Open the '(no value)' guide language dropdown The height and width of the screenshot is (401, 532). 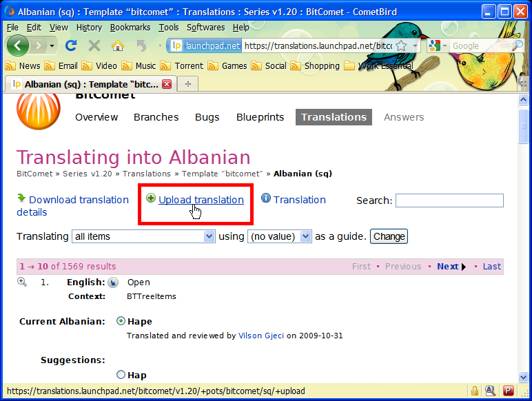point(280,236)
